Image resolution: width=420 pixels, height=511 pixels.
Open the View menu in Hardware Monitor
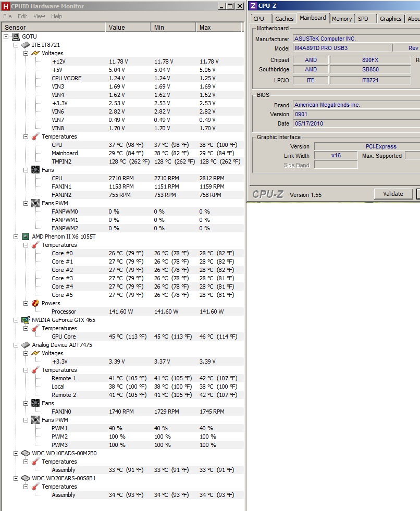(39, 16)
